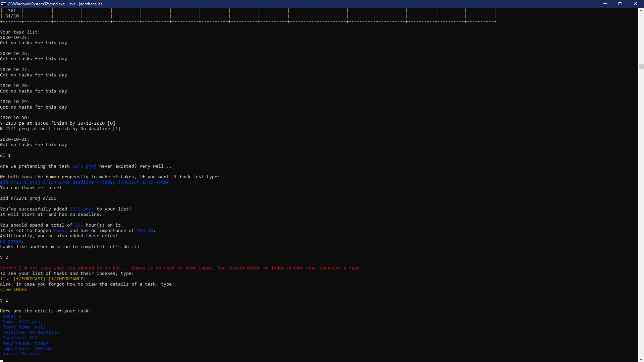
Task: Click the 'Y 2113 pe at 13:00' task entry
Action: click(x=58, y=123)
